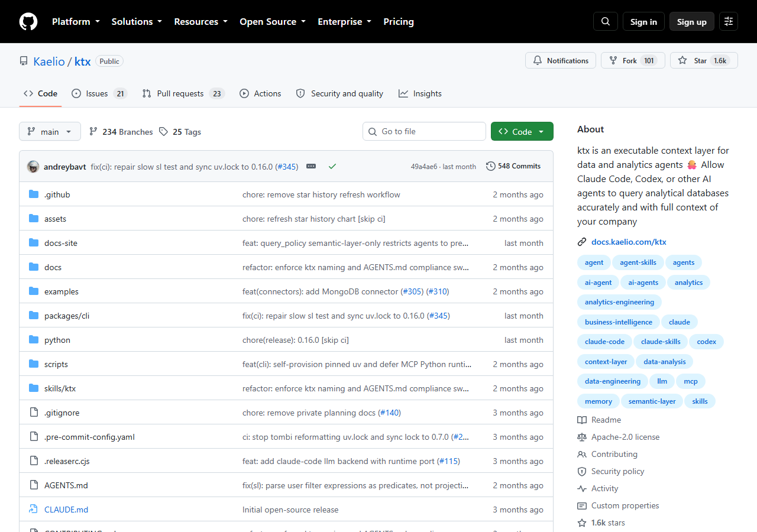
Task: Click the Sign up button
Action: tap(692, 21)
